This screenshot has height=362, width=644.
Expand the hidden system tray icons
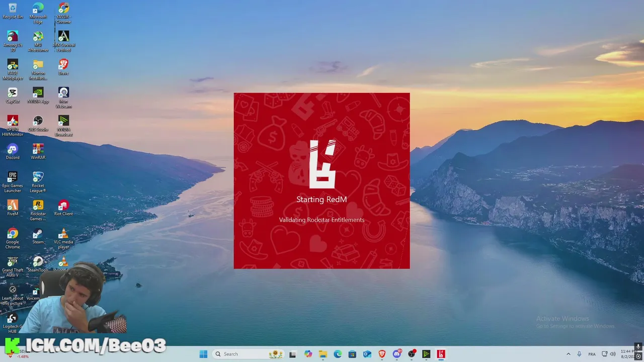[569, 354]
